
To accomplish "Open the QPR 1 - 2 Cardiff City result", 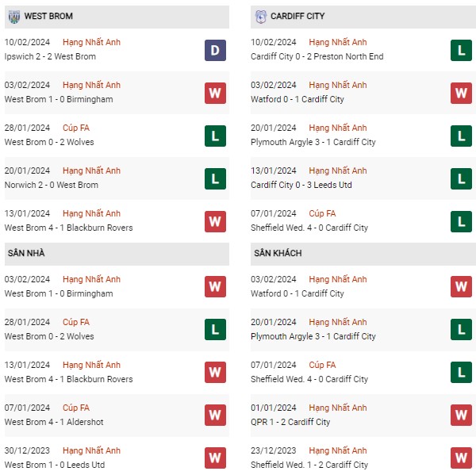I will tap(290, 422).
